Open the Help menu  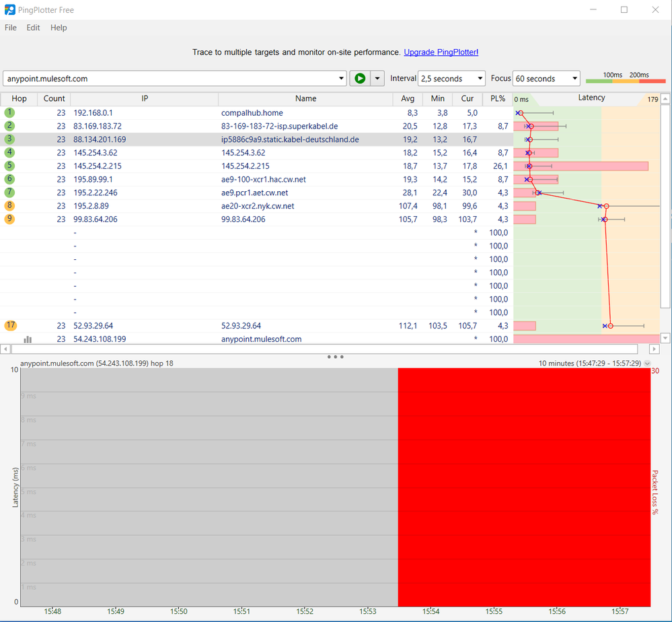point(59,28)
